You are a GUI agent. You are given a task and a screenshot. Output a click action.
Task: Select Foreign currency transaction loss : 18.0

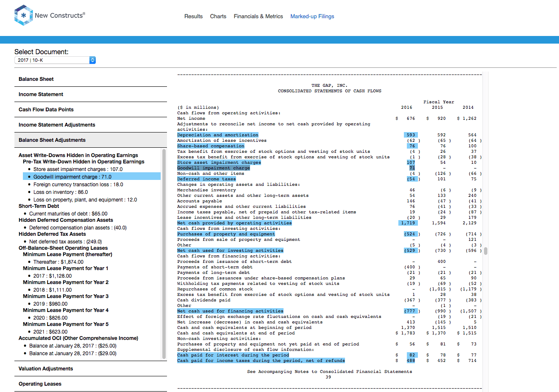pyautogui.click(x=78, y=185)
